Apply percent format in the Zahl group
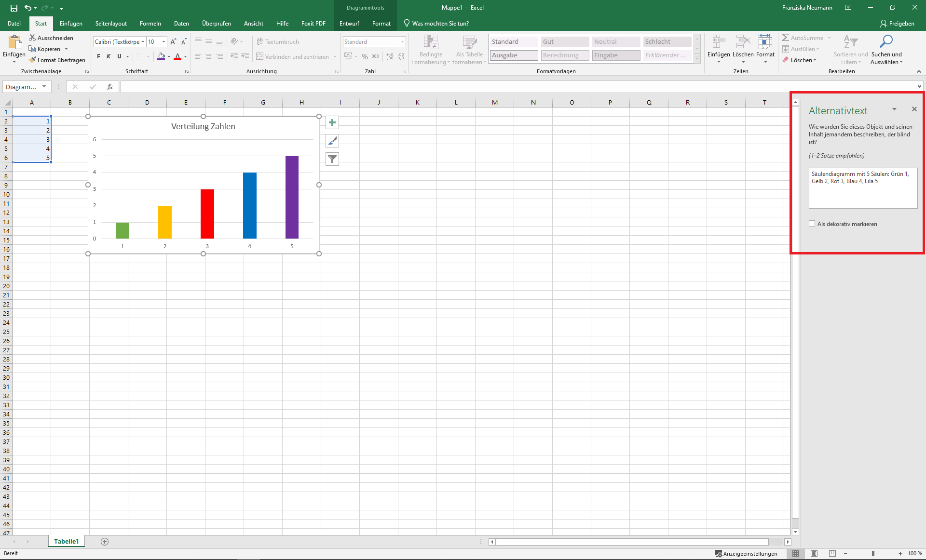Viewport: 926px width, 560px height. point(365,56)
